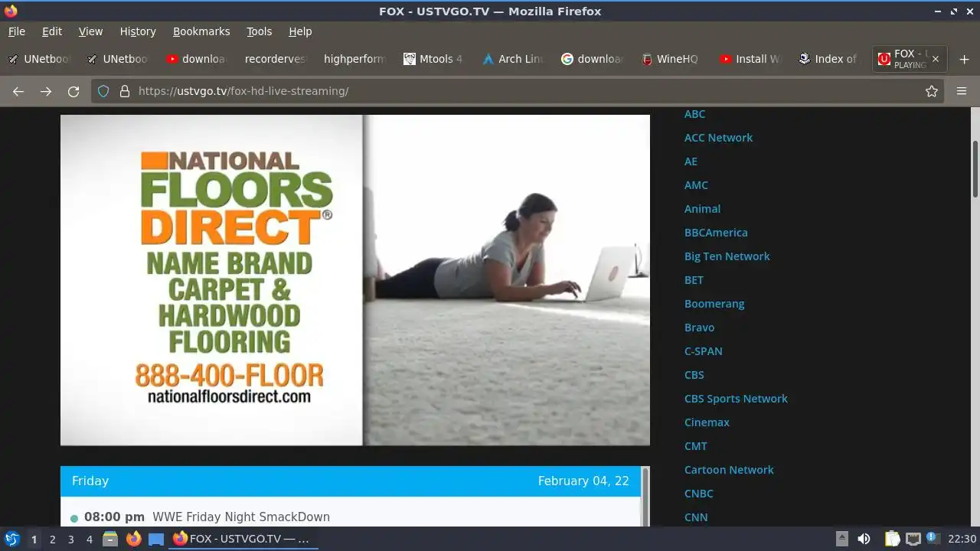Switch to the Mtools tab

pyautogui.click(x=433, y=59)
